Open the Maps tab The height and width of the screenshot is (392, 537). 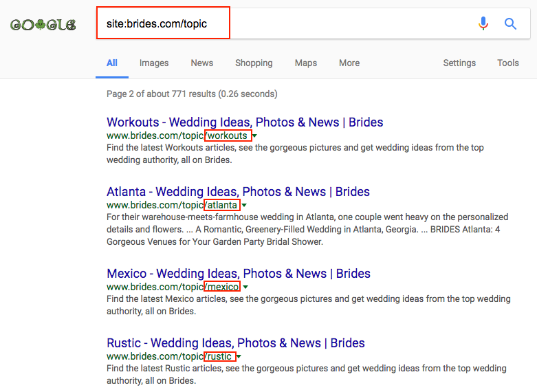[x=306, y=63]
